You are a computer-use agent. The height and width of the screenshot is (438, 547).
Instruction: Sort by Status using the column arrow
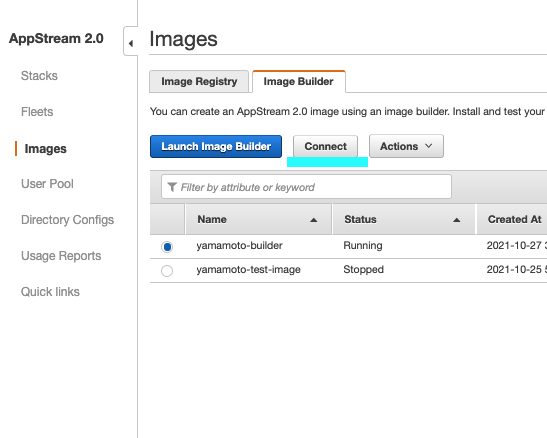click(456, 220)
